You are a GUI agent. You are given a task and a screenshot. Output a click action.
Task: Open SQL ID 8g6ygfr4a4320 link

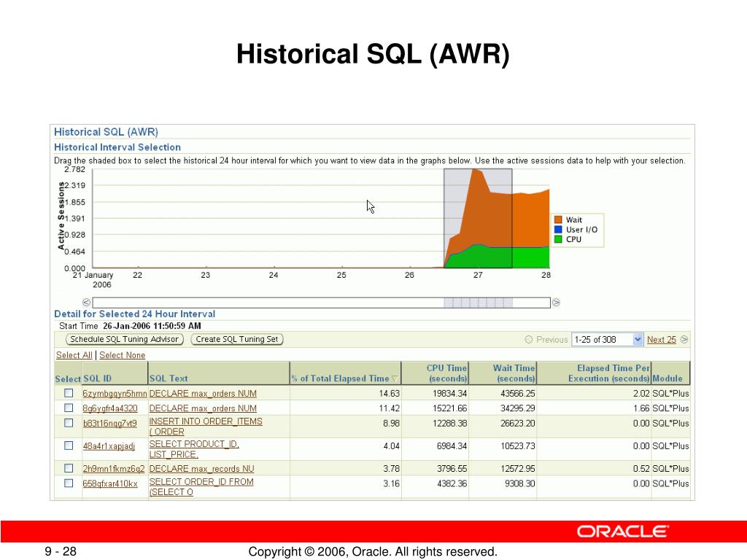(x=110, y=408)
